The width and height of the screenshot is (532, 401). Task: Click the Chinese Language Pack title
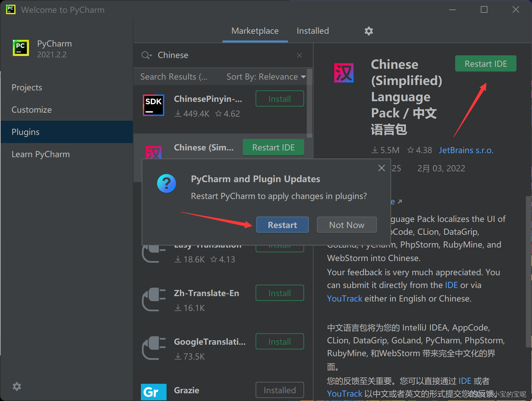coord(406,97)
